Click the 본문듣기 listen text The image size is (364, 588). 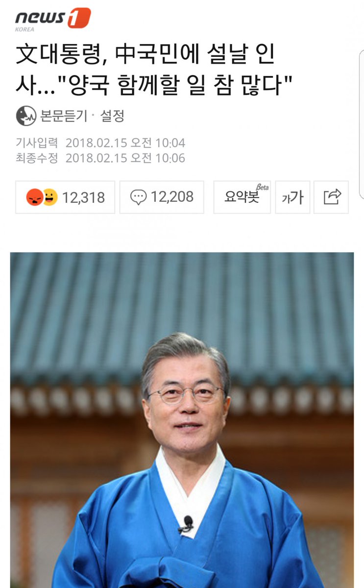coord(64,116)
